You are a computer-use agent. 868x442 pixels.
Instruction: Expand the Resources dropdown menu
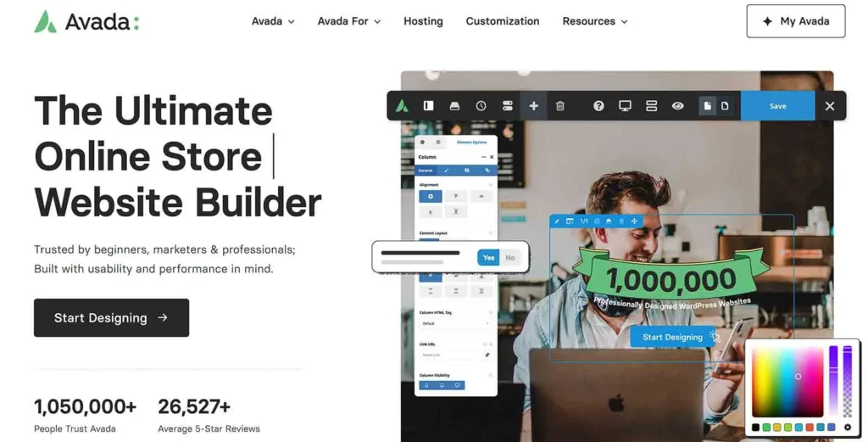click(594, 21)
